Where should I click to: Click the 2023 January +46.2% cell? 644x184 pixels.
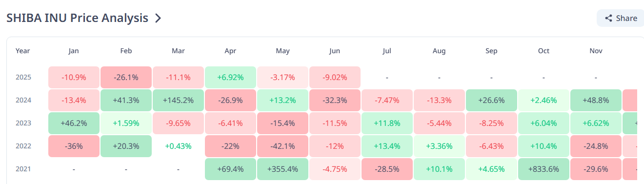(x=74, y=123)
